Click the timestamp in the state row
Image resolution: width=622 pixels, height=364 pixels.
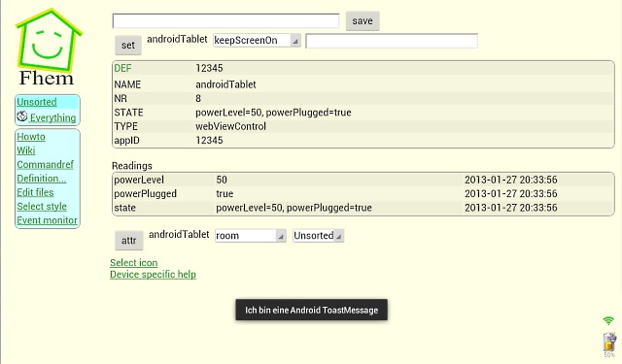511,208
